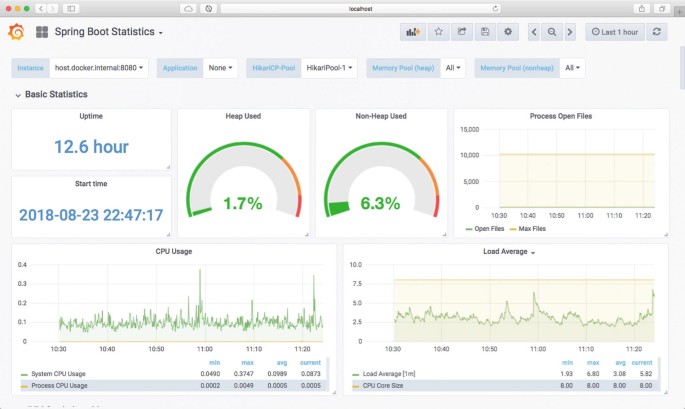This screenshot has height=409, width=685.
Task: Click the HikariCP-Pool variable label
Action: (273, 68)
